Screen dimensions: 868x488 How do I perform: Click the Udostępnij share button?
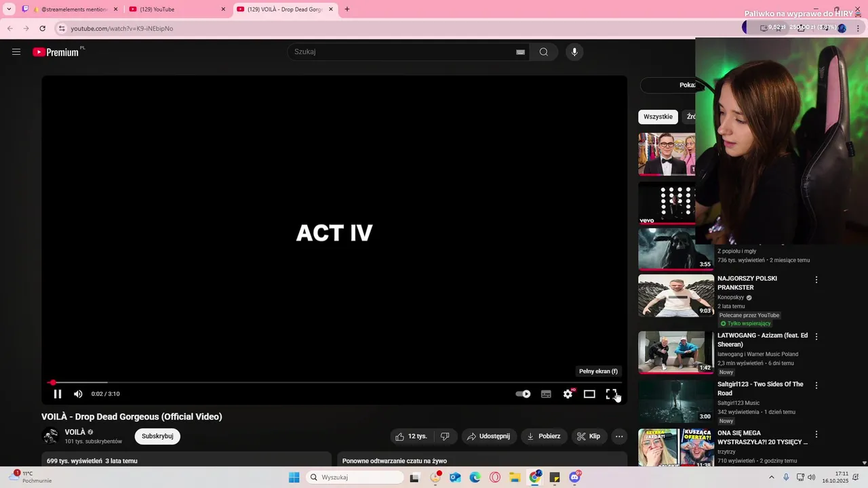489,436
